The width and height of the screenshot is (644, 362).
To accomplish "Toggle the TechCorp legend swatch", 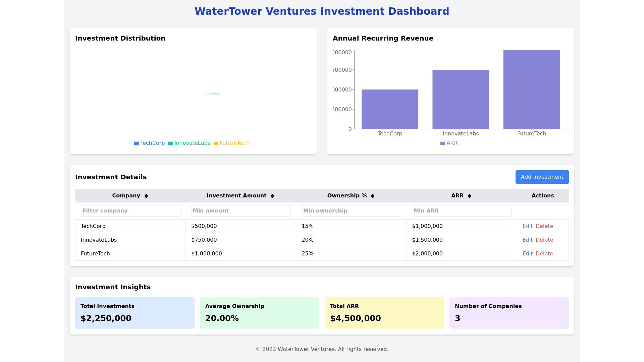I will [137, 143].
